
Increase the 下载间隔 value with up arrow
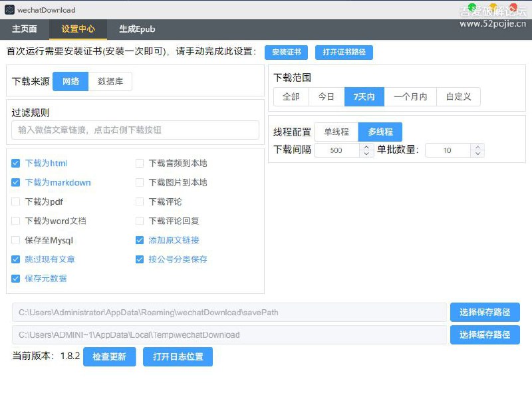[366, 147]
